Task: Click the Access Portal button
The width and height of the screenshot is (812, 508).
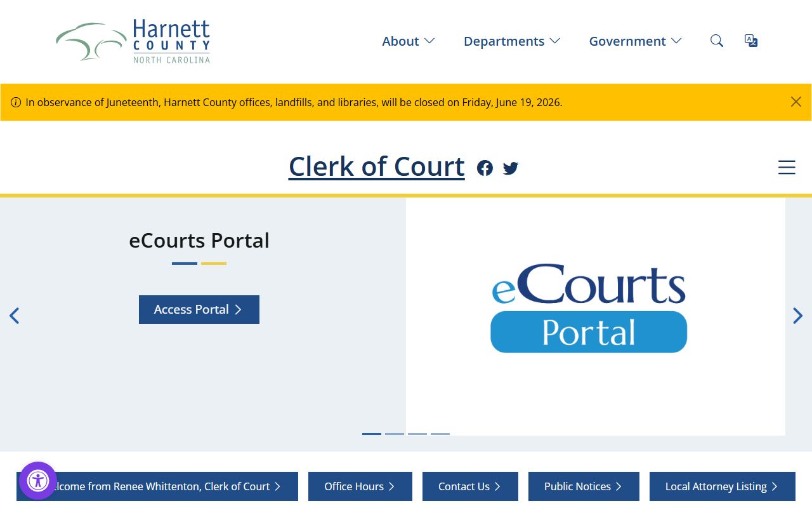Action: click(199, 309)
